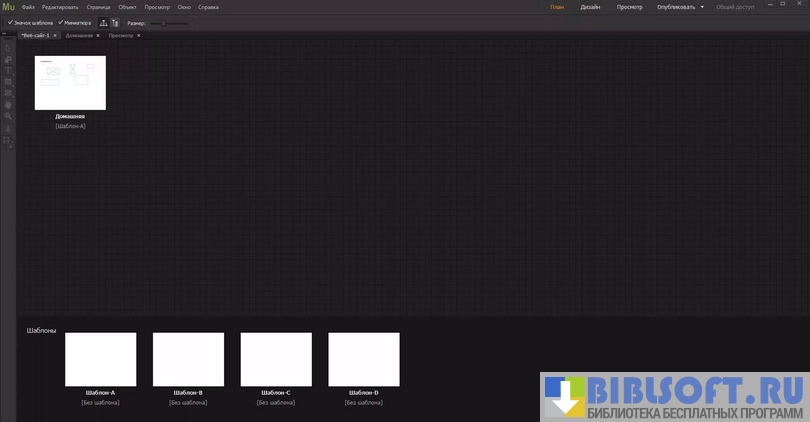The width and height of the screenshot is (810, 422).
Task: Select the Text tool
Action: coord(8,70)
